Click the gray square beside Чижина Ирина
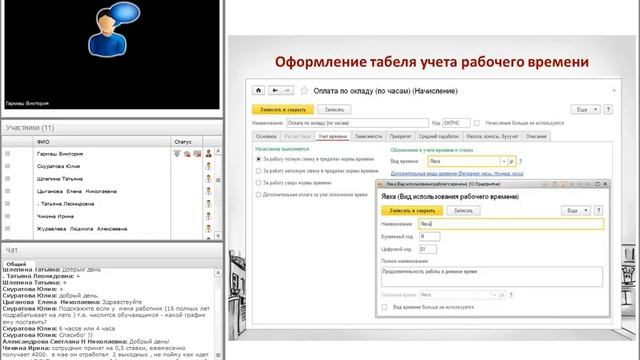 (7, 216)
